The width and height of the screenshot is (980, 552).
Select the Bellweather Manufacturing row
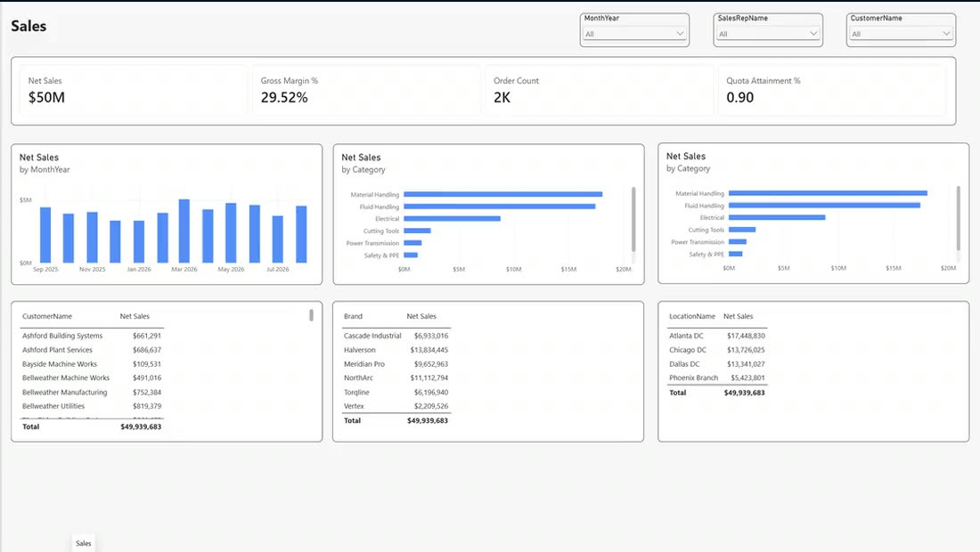click(x=92, y=392)
